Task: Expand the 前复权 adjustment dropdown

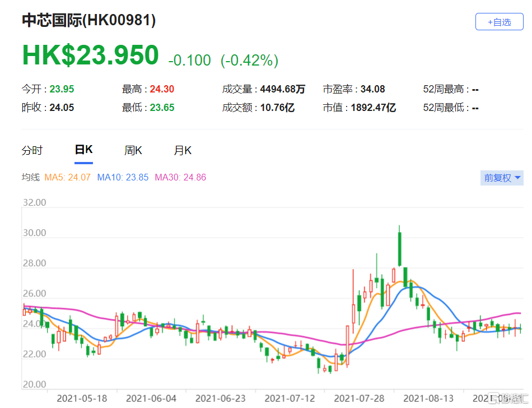Action: pyautogui.click(x=502, y=178)
